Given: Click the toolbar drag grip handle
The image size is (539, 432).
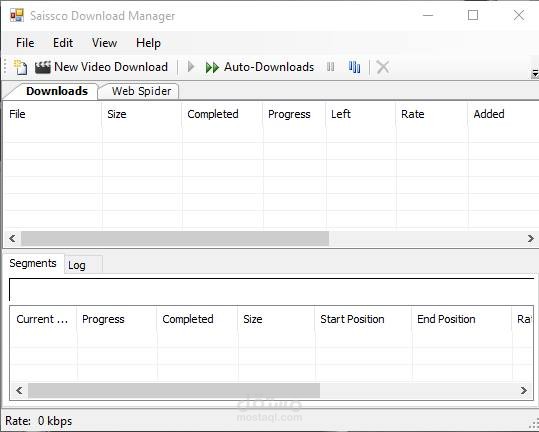Looking at the screenshot, I should pos(5,67).
